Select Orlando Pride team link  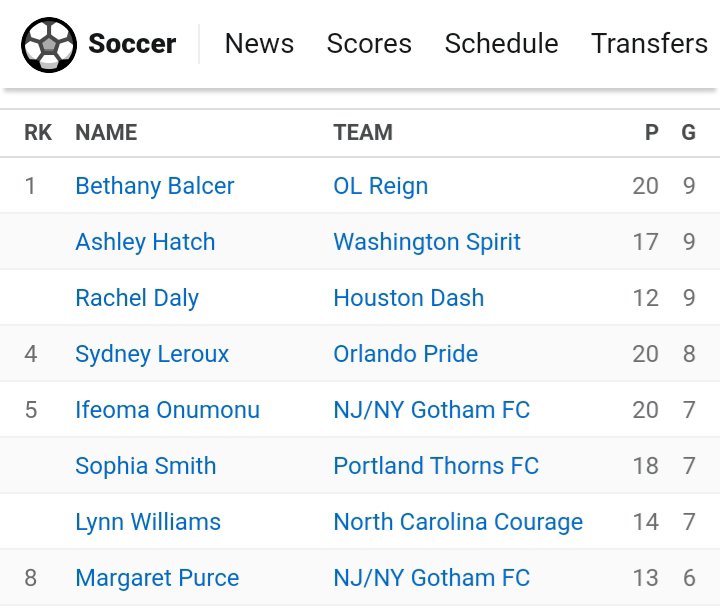pos(405,354)
